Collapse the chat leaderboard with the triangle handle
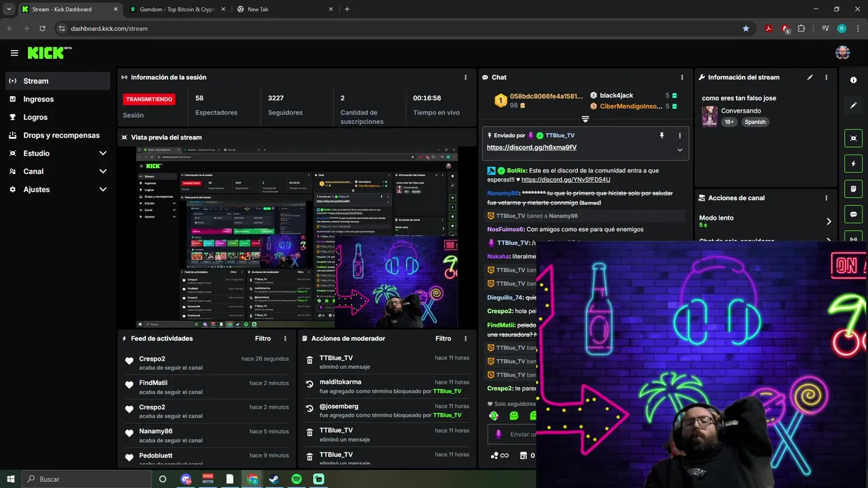Screen dimensions: 868x488 click(585, 119)
